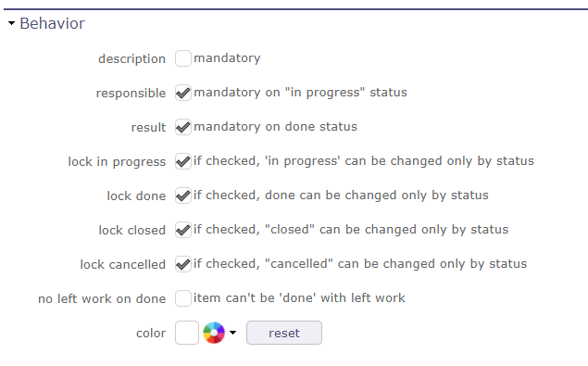Image resolution: width=588 pixels, height=366 pixels.
Task: Expand the dropdown arrow beside color wheel
Action: click(x=232, y=333)
